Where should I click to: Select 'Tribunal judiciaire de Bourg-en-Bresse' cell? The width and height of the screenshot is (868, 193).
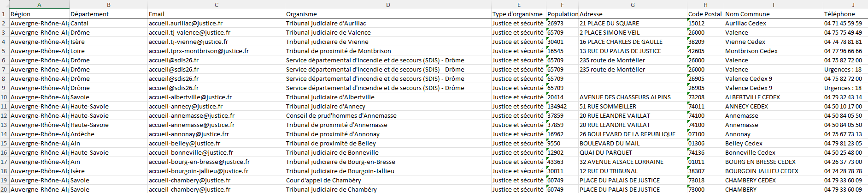[388, 162]
